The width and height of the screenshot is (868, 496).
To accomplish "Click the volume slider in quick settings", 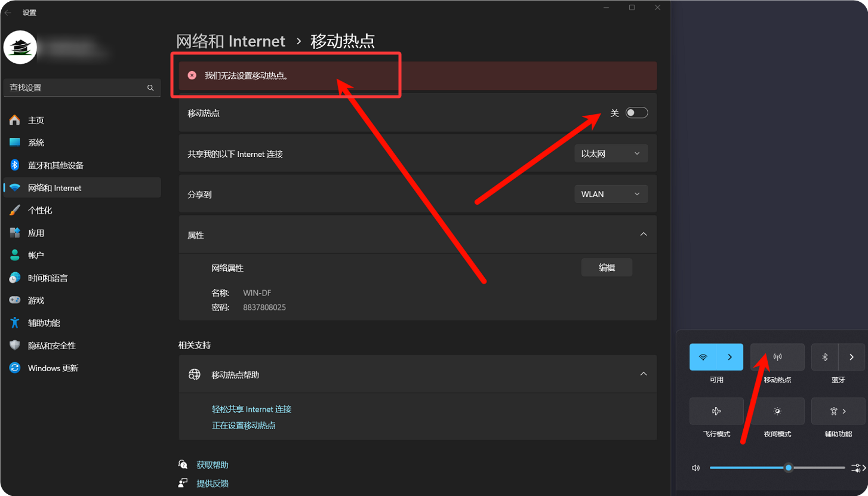I will tap(777, 468).
